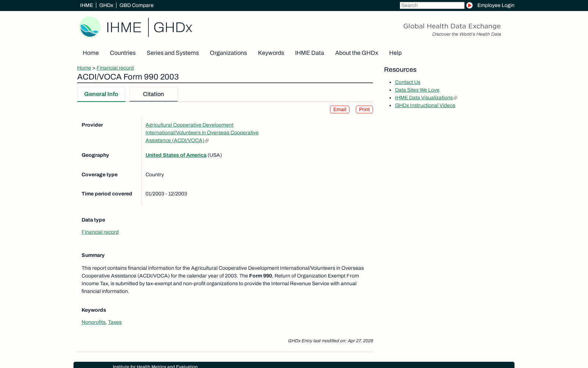Click Home breadcrumb link

click(84, 68)
